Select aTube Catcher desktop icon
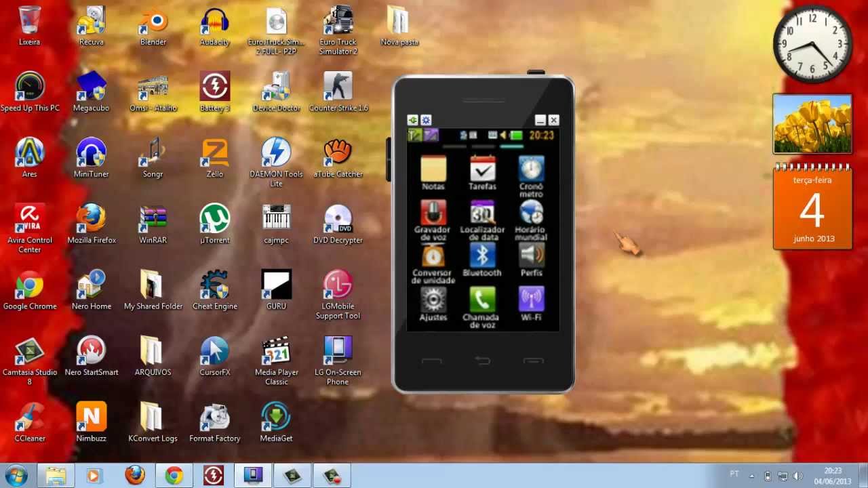 (338, 157)
